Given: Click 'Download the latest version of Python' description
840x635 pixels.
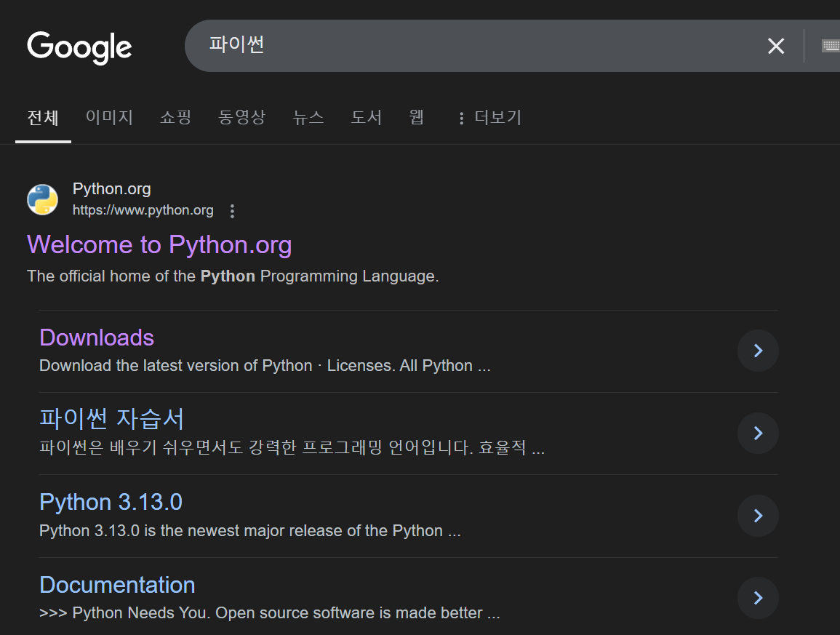Looking at the screenshot, I should (265, 365).
